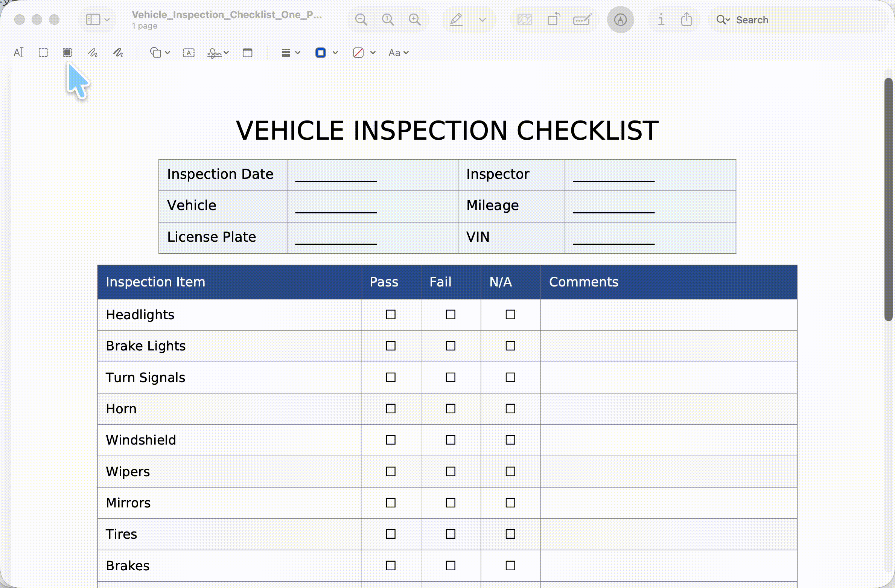Insert a text box annotation

[x=189, y=53]
